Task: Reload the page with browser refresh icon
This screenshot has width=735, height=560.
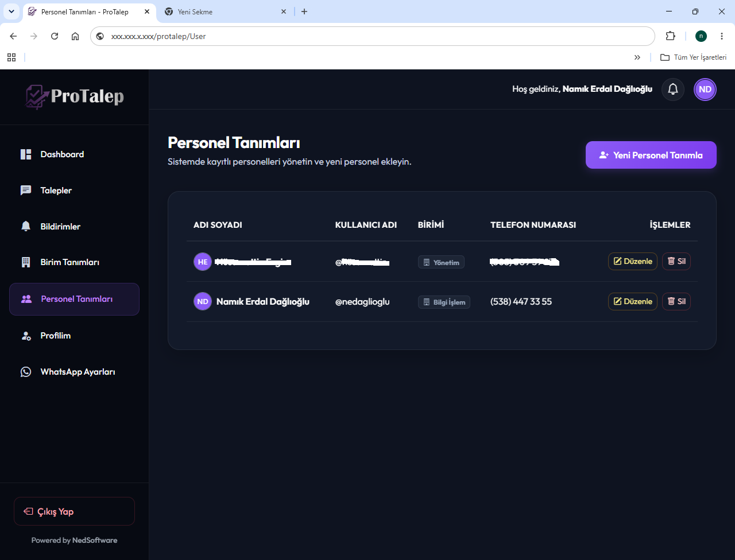Action: coord(55,36)
